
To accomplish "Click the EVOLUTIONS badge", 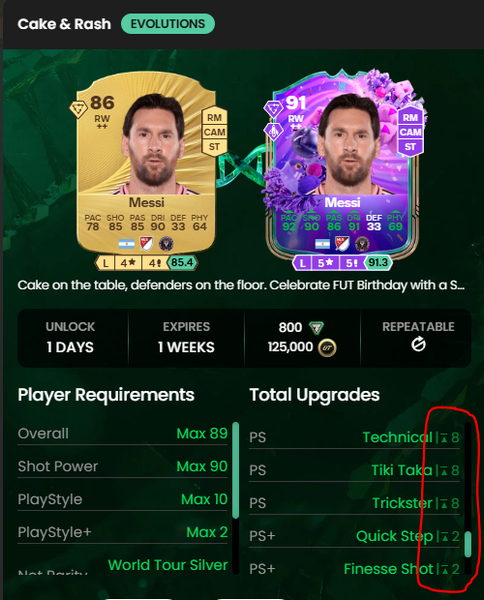I will click(x=168, y=24).
